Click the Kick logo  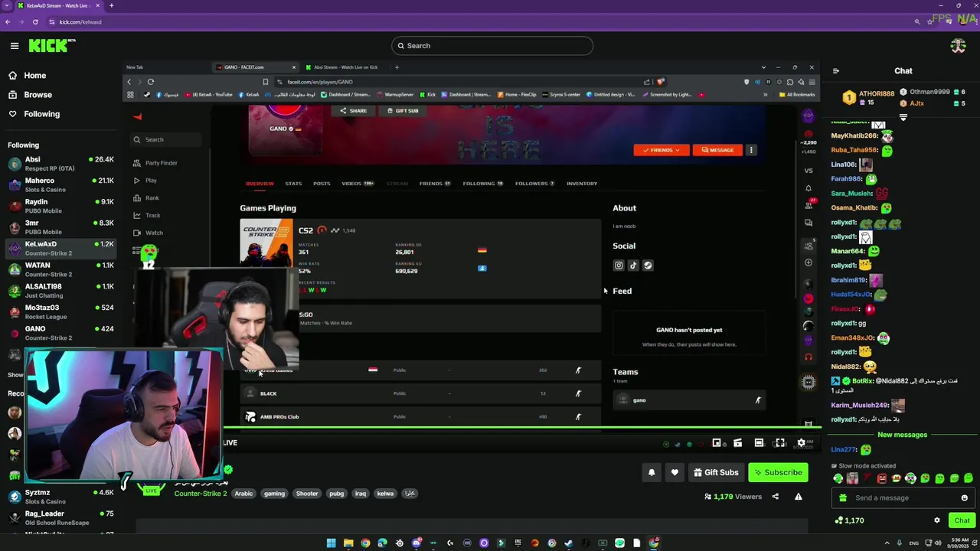[52, 46]
